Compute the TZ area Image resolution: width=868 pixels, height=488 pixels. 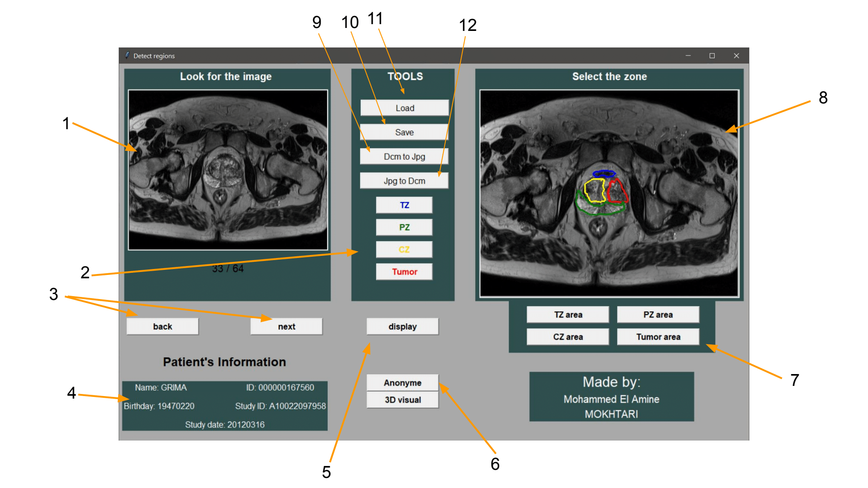click(x=568, y=314)
